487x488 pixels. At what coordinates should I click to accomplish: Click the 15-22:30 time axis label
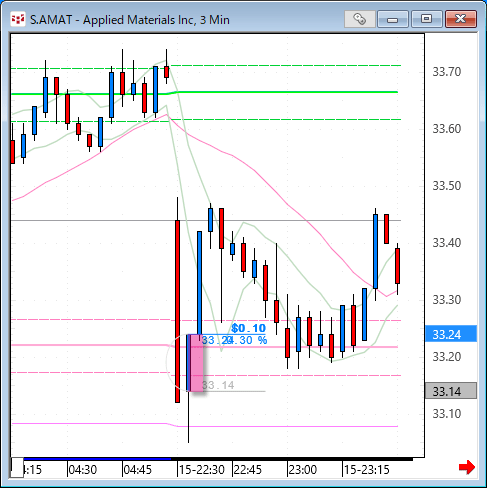click(202, 470)
